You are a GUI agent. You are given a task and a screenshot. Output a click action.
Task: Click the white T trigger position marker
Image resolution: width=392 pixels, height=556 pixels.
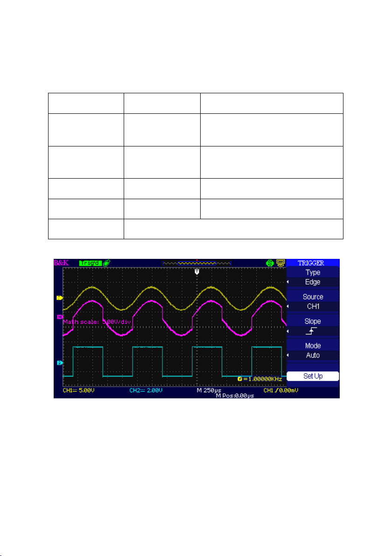point(197,271)
